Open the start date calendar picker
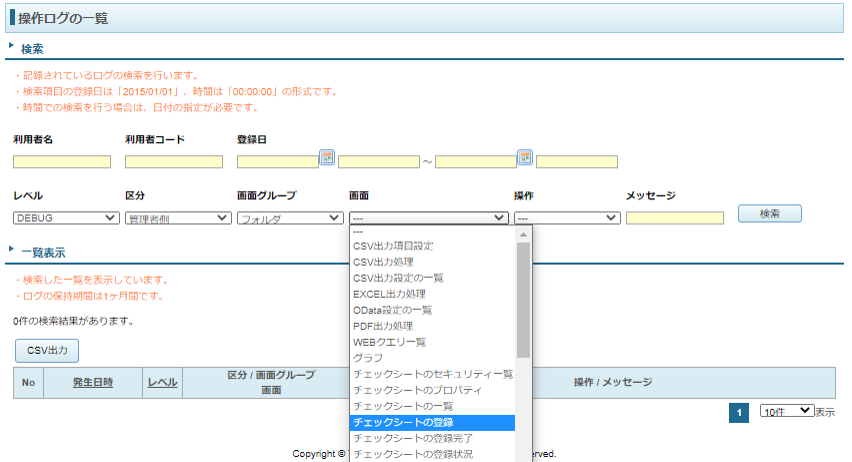 327,156
